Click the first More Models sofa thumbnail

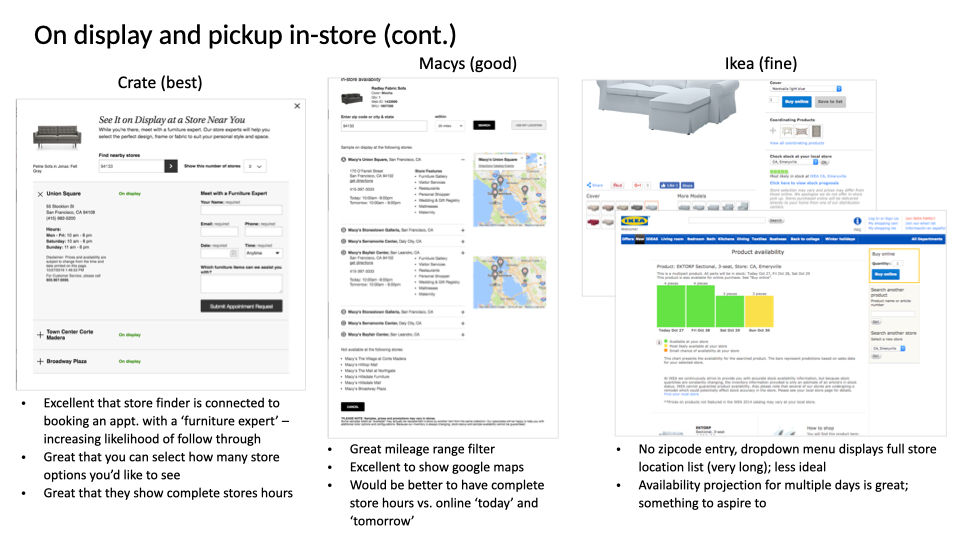tap(684, 207)
